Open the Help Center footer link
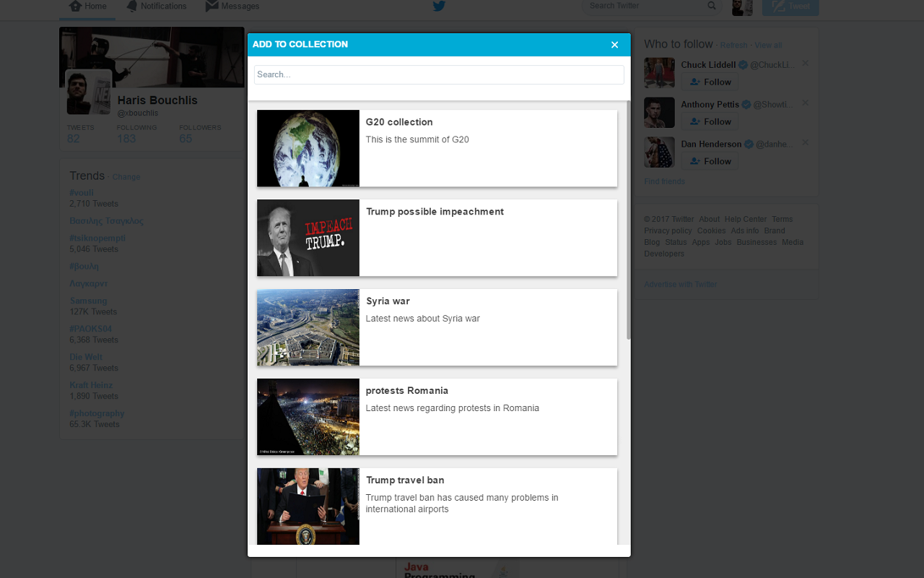This screenshot has height=578, width=924. tap(746, 220)
